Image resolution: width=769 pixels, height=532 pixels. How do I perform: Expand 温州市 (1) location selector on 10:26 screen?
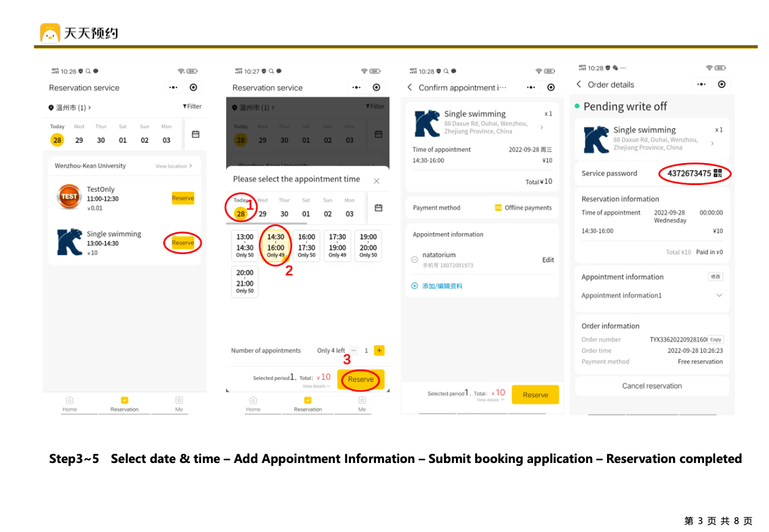(x=70, y=107)
